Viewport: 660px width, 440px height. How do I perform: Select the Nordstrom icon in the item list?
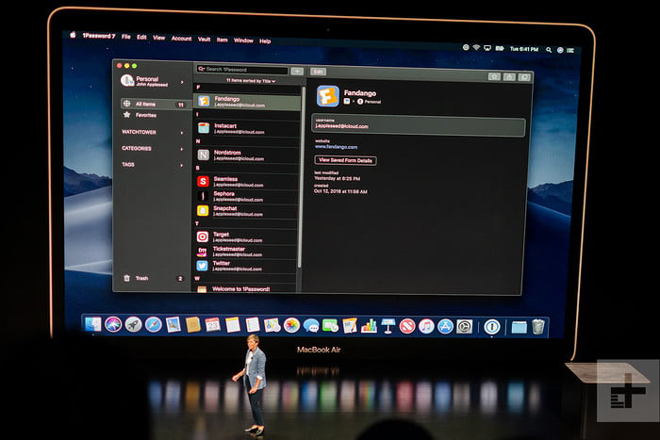[x=203, y=155]
